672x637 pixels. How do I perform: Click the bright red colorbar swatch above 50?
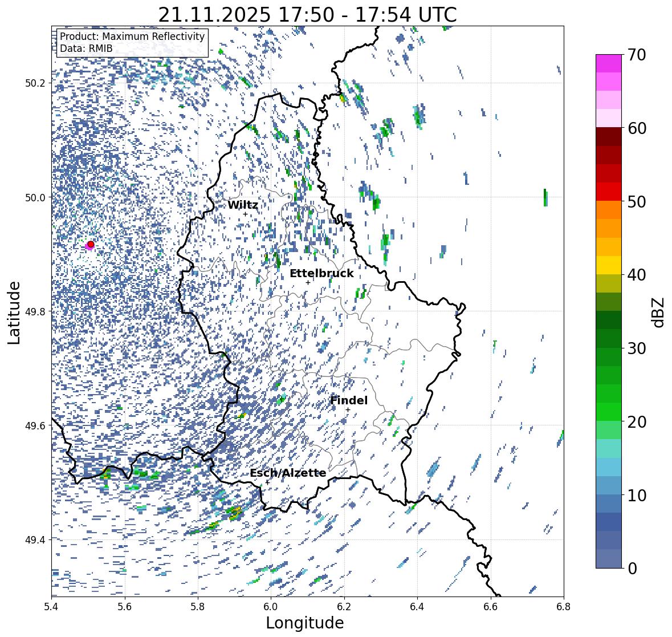609,192
